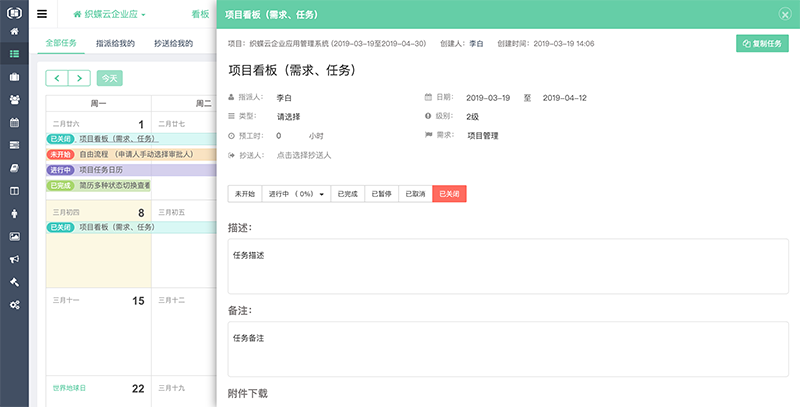The height and width of the screenshot is (407, 800).
Task: Select the task list icon in sidebar
Action: pos(14,54)
